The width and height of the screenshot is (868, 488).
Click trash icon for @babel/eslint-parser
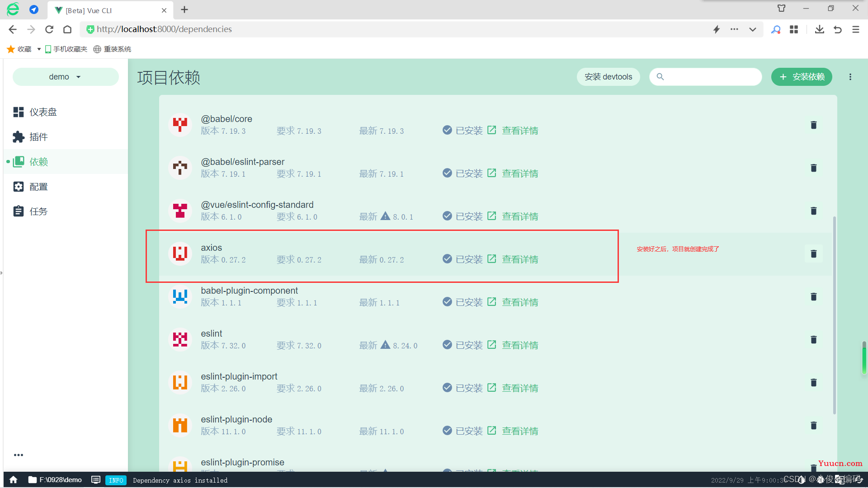coord(813,168)
